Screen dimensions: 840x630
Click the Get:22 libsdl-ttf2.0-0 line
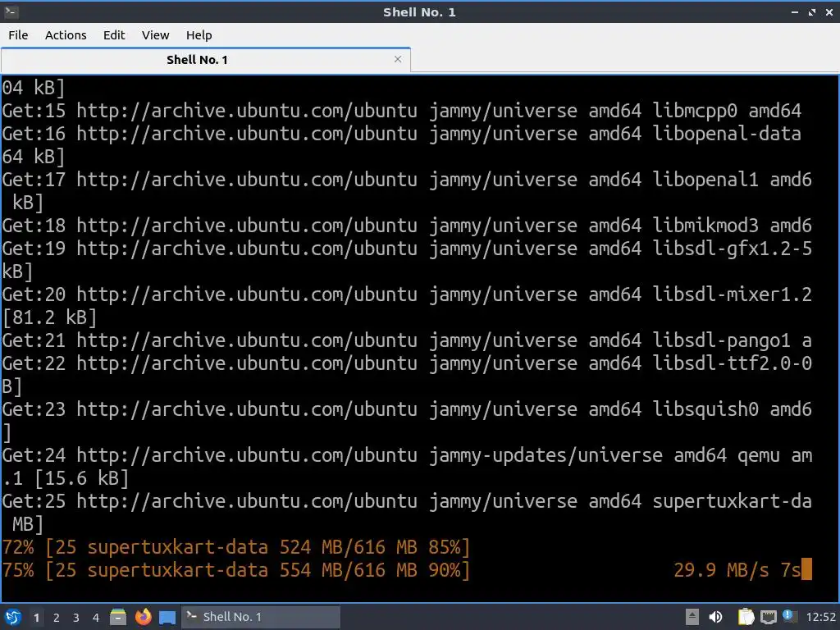407,364
